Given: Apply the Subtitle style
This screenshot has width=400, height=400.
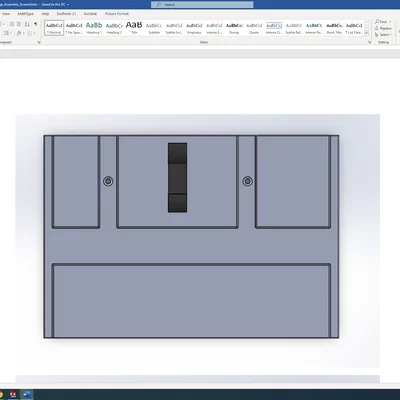Looking at the screenshot, I should (154, 28).
